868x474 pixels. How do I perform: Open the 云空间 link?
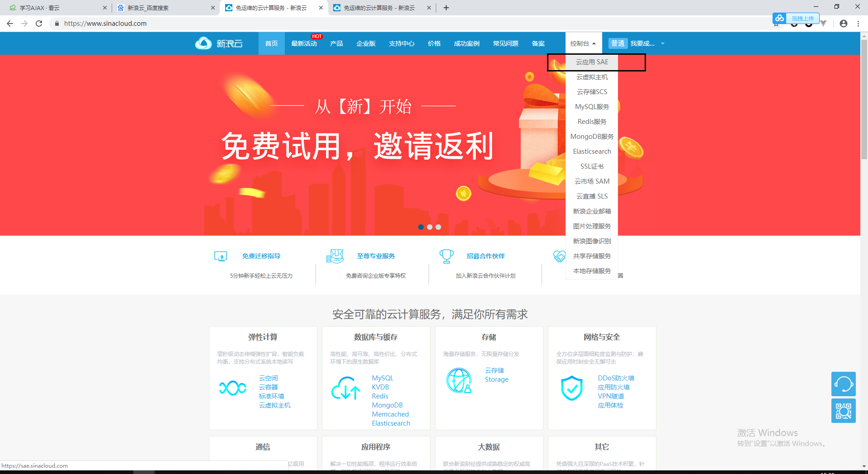coord(268,378)
